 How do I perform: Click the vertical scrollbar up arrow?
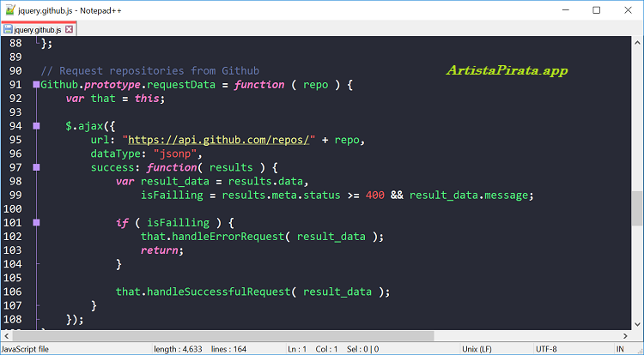[x=637, y=41]
